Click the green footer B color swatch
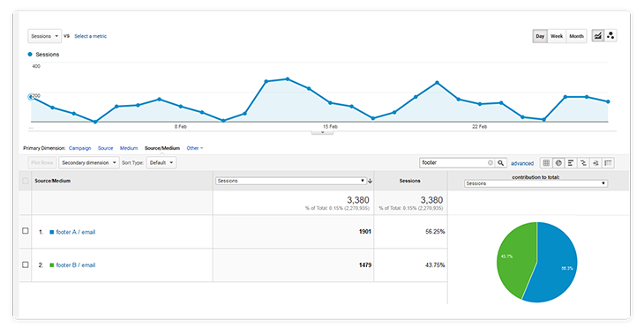 pyautogui.click(x=52, y=265)
